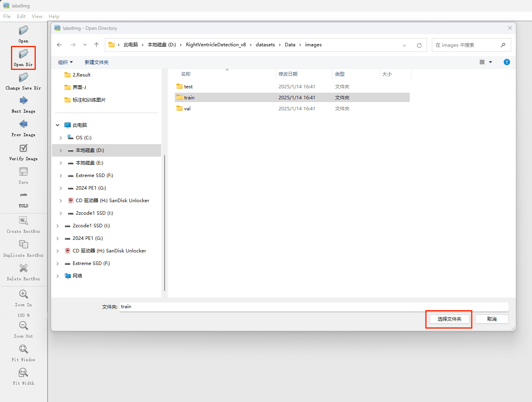Select the val folder in list
Viewport: 532px width, 402px height.
tap(187, 109)
